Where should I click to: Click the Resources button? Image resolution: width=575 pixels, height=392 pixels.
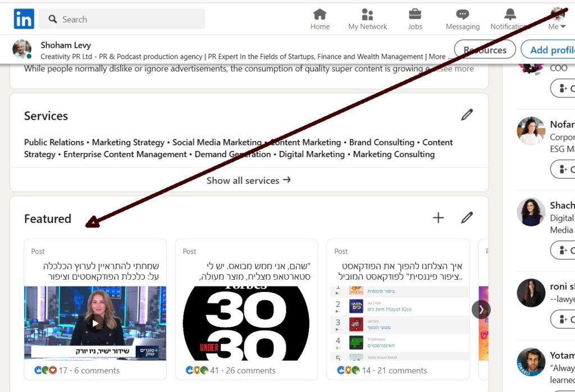[x=485, y=49]
